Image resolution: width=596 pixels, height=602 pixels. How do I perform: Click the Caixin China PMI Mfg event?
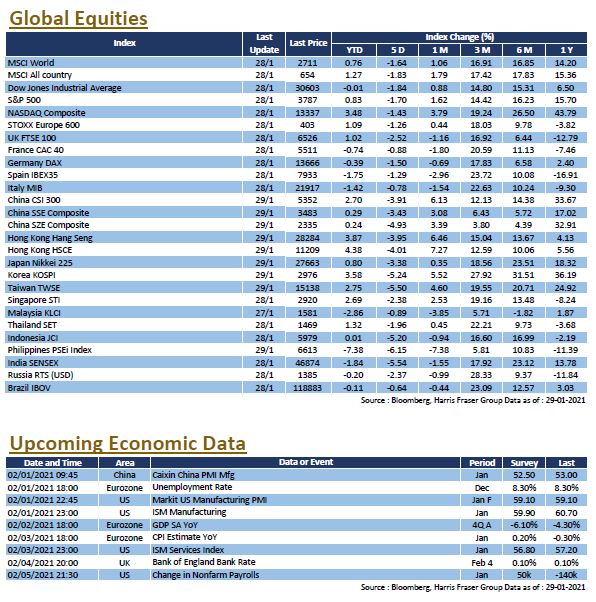193,475
